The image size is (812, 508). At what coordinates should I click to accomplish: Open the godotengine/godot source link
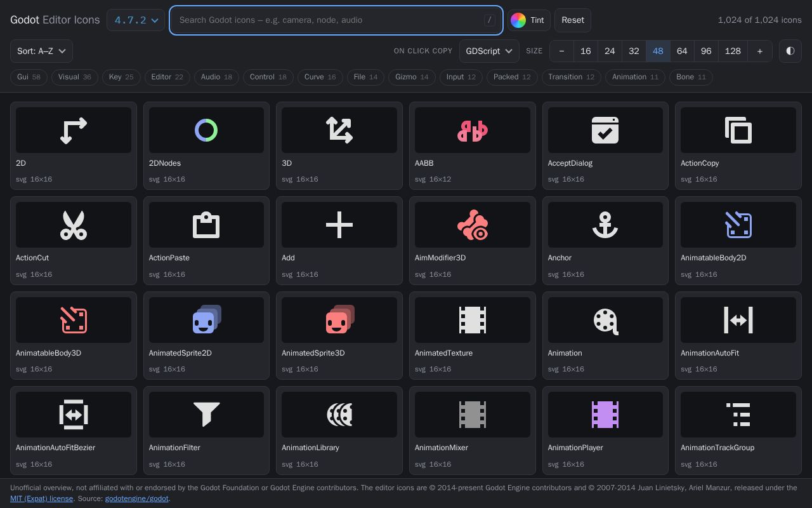coord(137,498)
